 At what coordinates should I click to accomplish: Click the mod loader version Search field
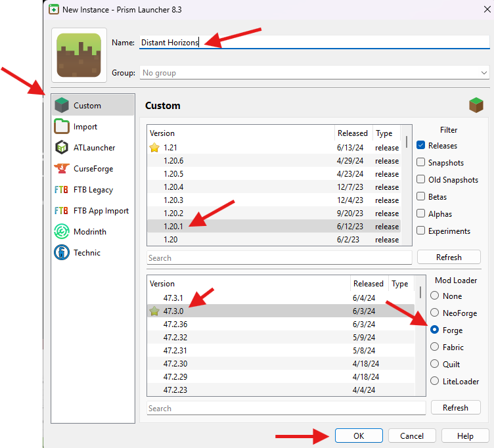(x=286, y=408)
